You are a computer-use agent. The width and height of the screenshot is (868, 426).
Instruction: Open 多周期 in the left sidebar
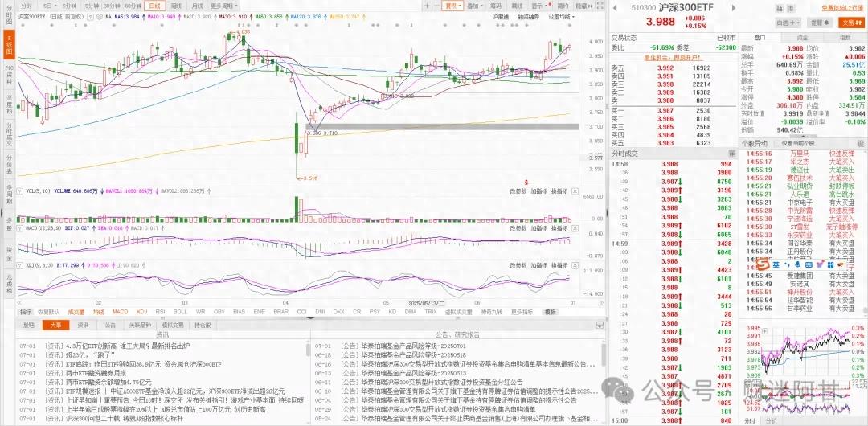point(9,195)
